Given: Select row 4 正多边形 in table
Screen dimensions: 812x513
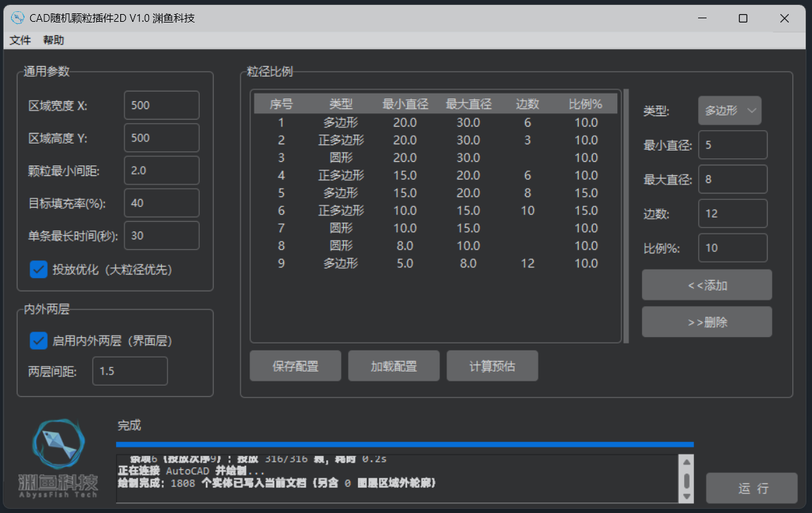Looking at the screenshot, I should pyautogui.click(x=435, y=176).
